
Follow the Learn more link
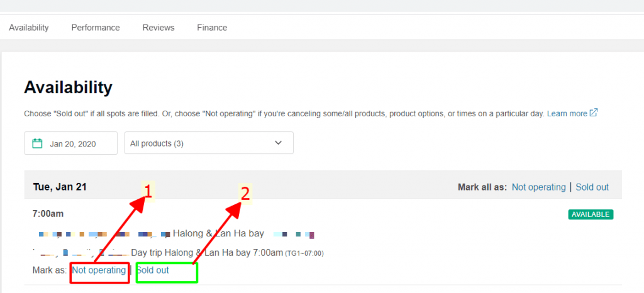point(567,114)
